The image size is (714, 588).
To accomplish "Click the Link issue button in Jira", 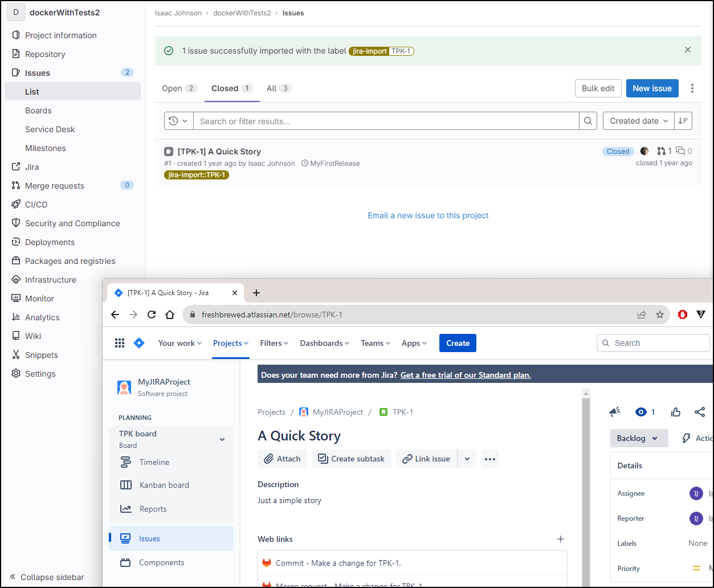I will point(427,459).
